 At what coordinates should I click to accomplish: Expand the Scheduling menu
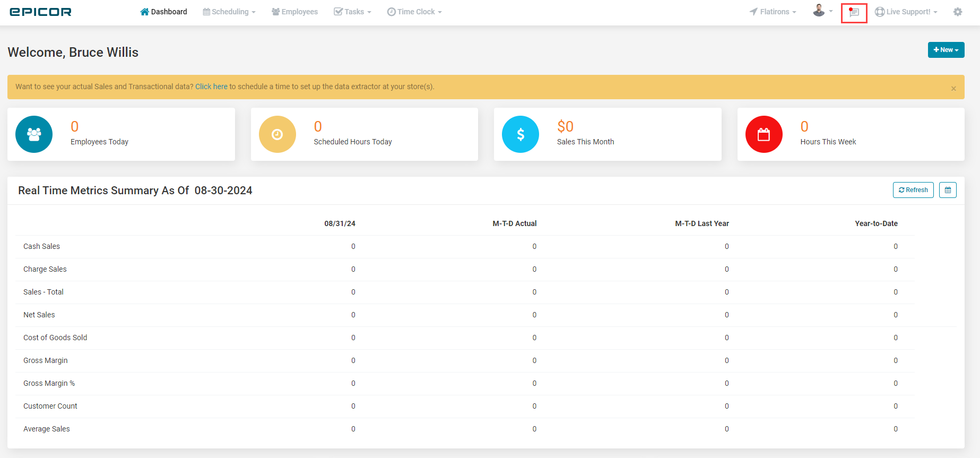(229, 12)
